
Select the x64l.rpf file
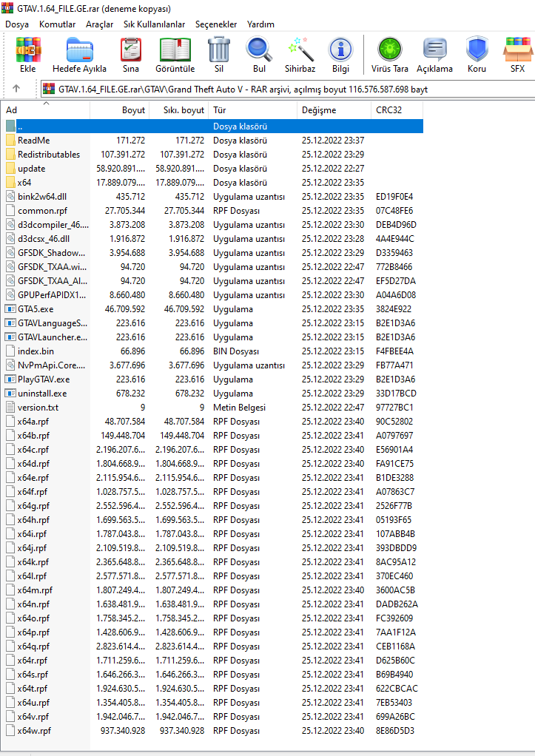pos(32,576)
